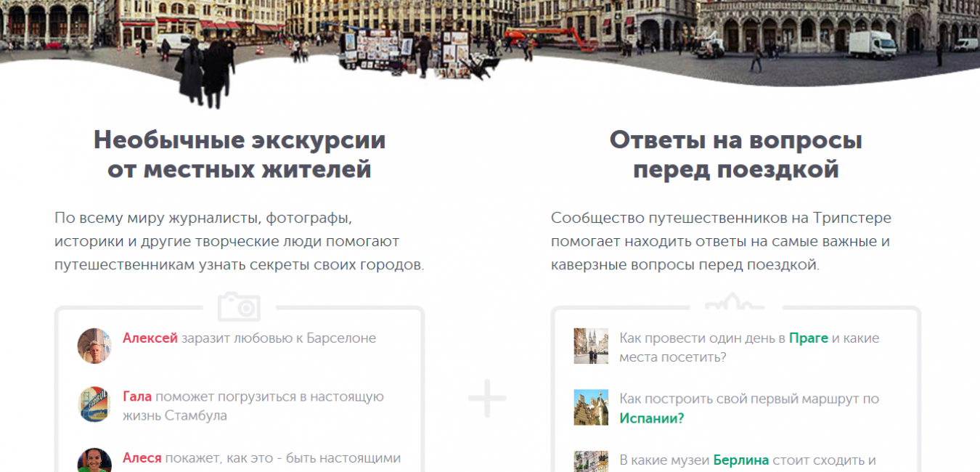Image resolution: width=980 pixels, height=472 pixels.
Task: Open Гала's round avatar picture
Action: click(94, 404)
